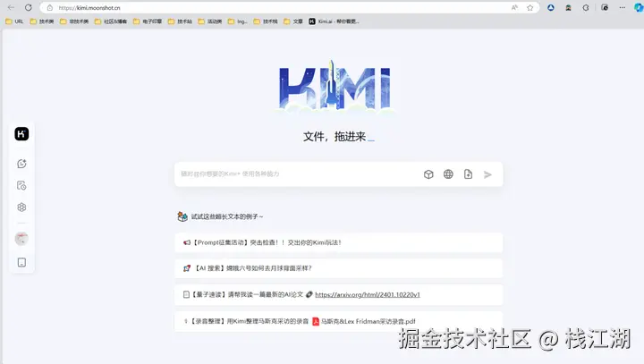Image resolution: width=644 pixels, height=364 pixels.
Task: Open the URL bookmarks folder
Action: [x=14, y=21]
